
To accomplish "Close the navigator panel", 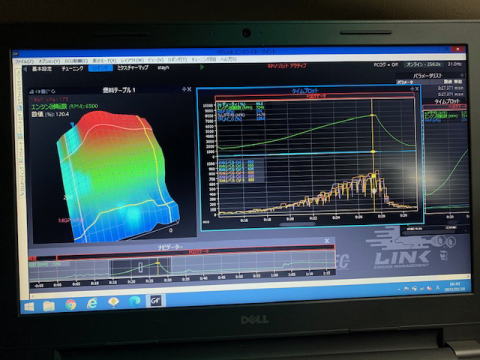I will (327, 241).
